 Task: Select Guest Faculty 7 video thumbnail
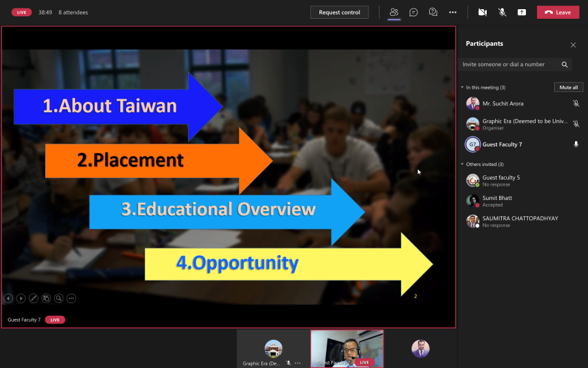tap(347, 348)
